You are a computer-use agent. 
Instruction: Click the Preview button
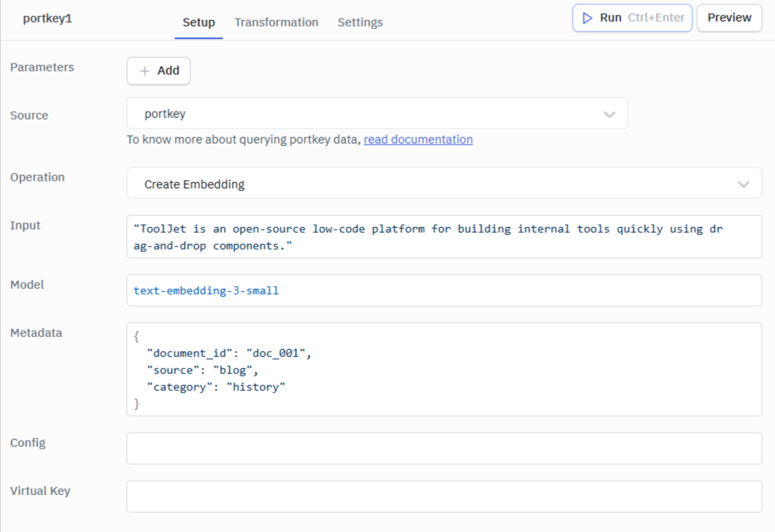pos(729,18)
